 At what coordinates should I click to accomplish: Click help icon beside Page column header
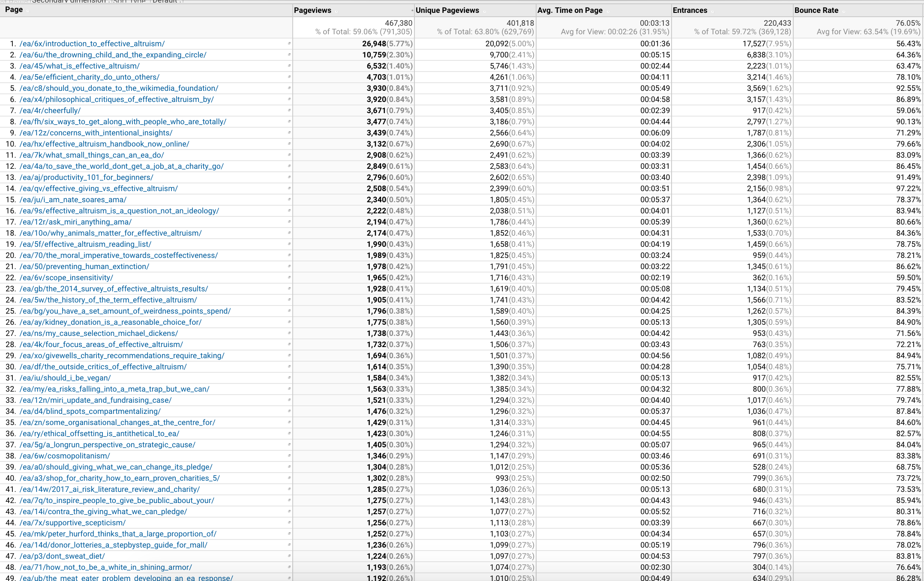(x=28, y=11)
